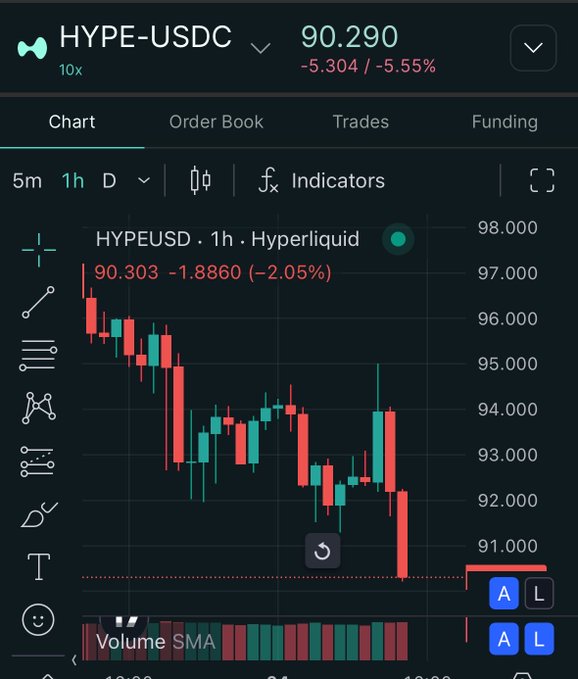Viewport: 578px width, 679px height.
Task: Click the green market status indicator
Action: [x=398, y=239]
